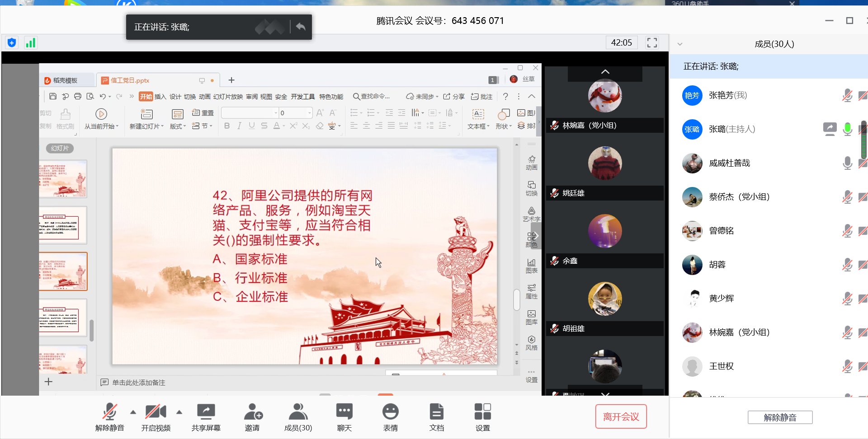Click the 共享屏幕 share screen icon
The width and height of the screenshot is (868, 439).
pyautogui.click(x=206, y=412)
